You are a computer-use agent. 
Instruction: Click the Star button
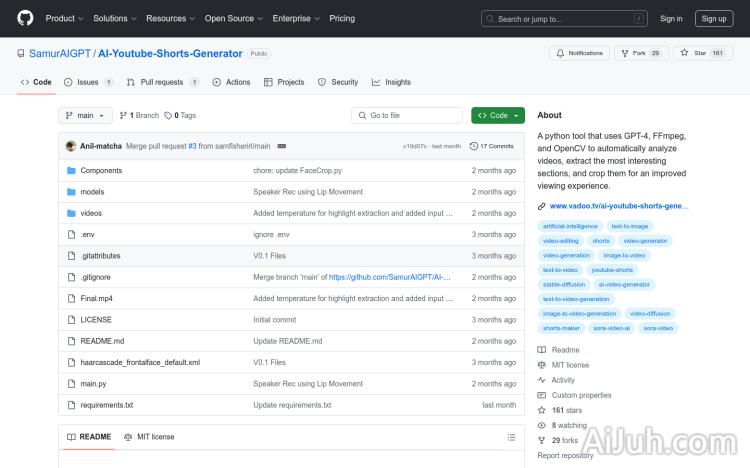coord(703,53)
